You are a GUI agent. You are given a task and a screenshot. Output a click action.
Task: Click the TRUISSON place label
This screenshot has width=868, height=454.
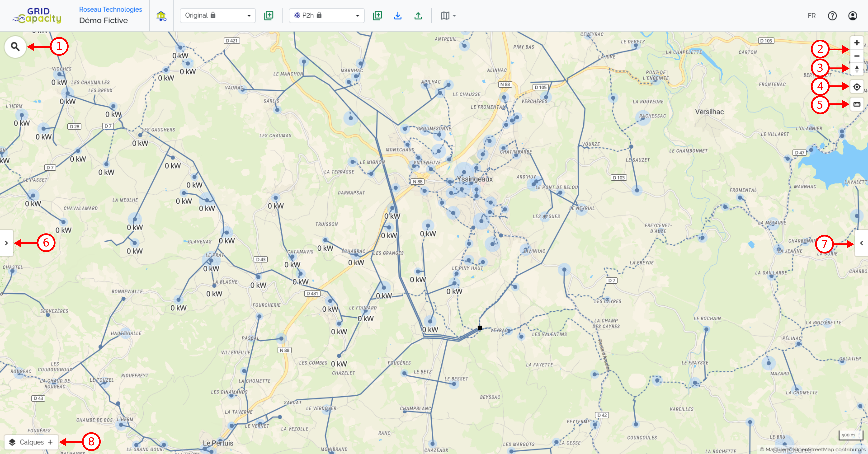[x=326, y=224]
